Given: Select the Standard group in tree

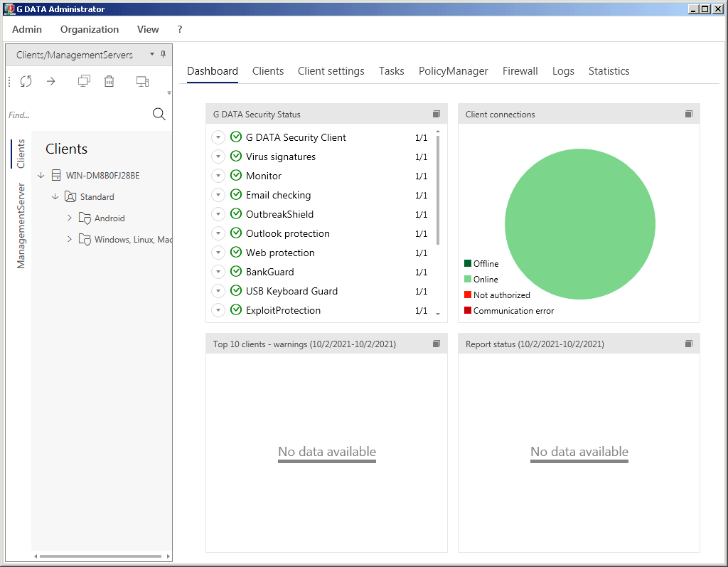Looking at the screenshot, I should (x=97, y=197).
